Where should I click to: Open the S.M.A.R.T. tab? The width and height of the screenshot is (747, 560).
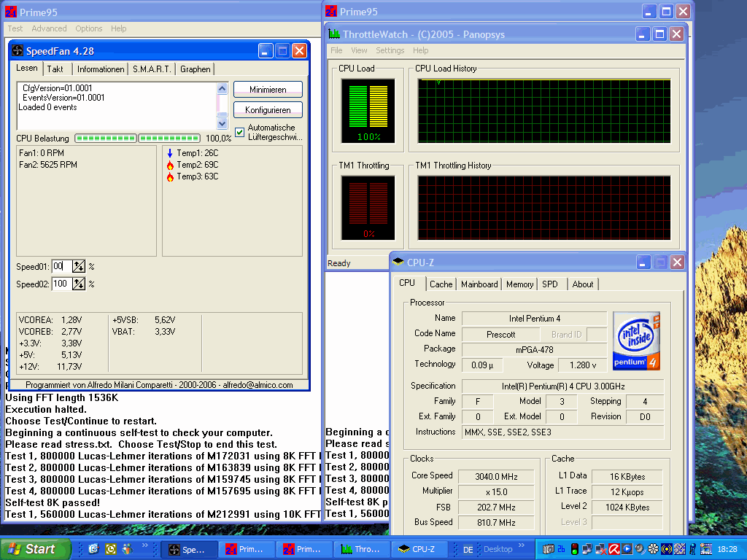152,69
